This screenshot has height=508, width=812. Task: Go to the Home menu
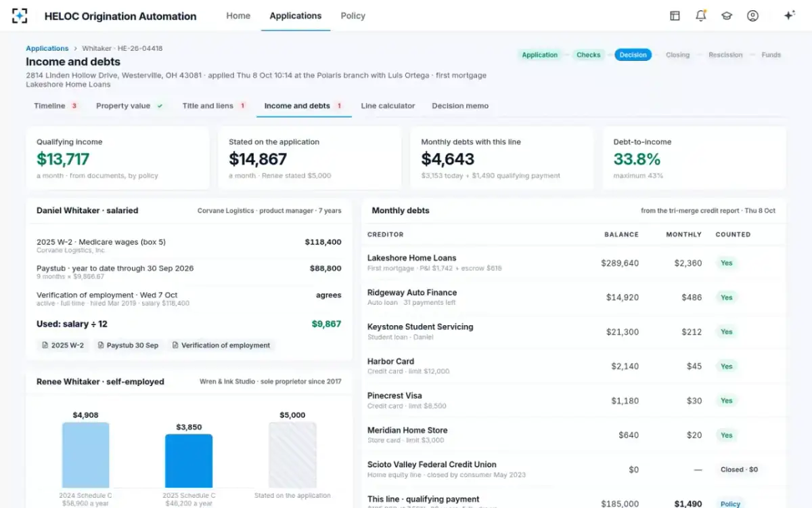pyautogui.click(x=238, y=16)
